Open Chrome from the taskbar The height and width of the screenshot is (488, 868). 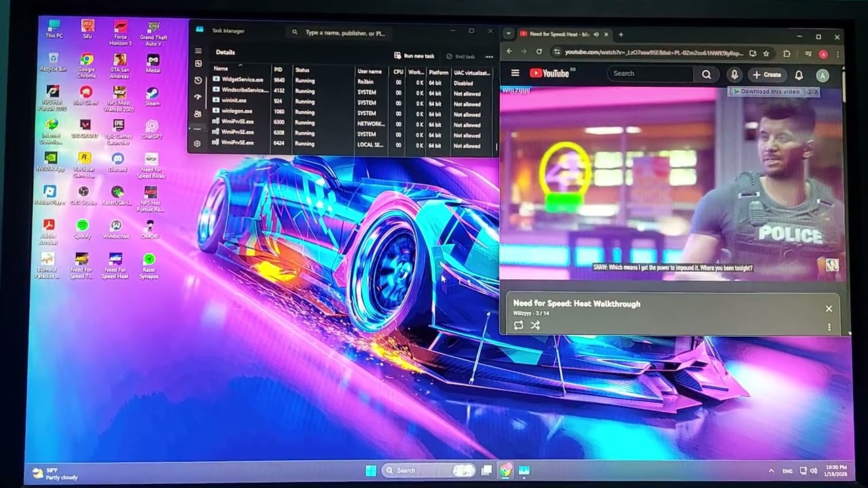coord(506,470)
